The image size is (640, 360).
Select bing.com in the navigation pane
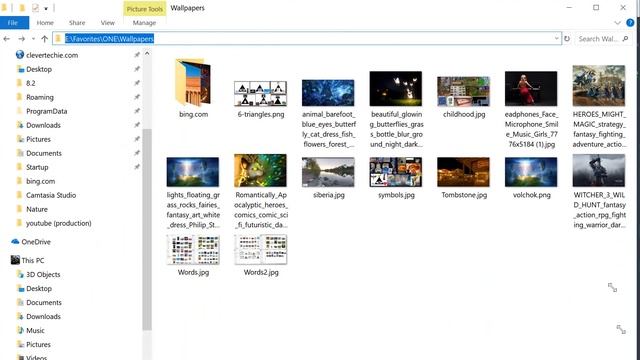40,181
